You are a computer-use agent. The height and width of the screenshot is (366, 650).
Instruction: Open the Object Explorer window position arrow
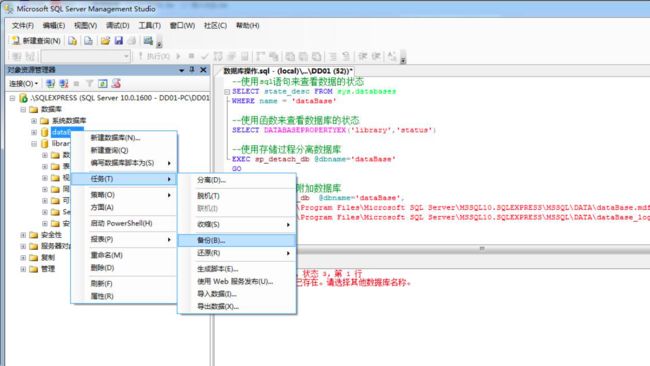182,70
